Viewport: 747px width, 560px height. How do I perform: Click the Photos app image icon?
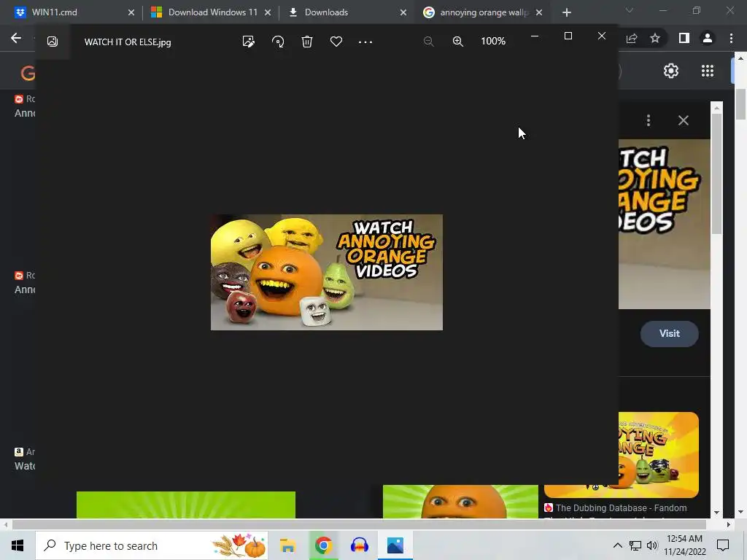(x=53, y=42)
